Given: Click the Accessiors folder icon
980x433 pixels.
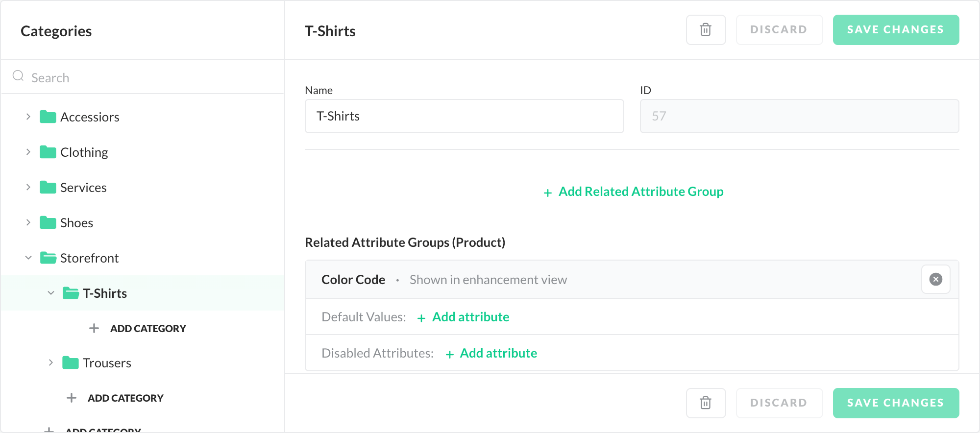Looking at the screenshot, I should point(48,117).
